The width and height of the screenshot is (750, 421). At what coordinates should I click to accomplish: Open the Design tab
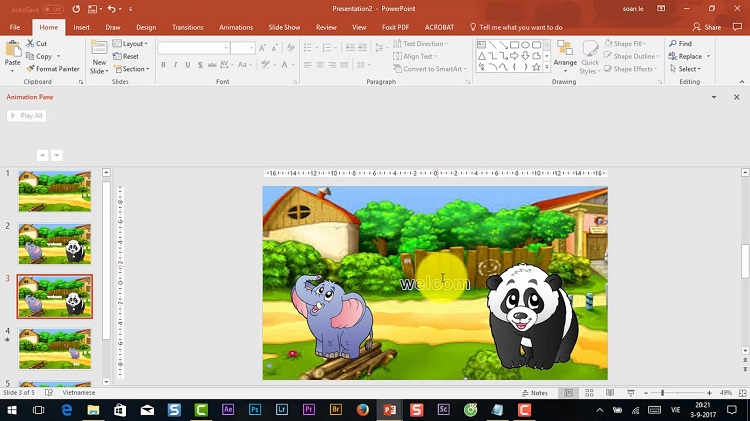[146, 27]
